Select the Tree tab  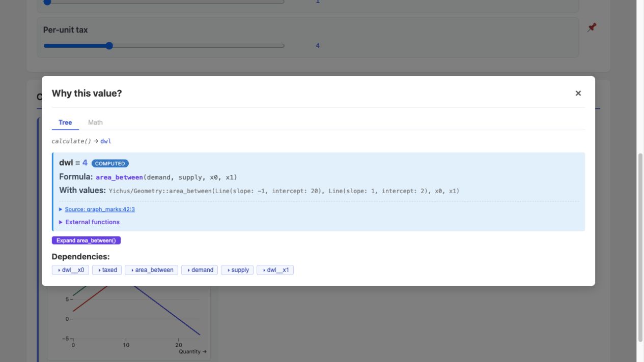tap(65, 123)
